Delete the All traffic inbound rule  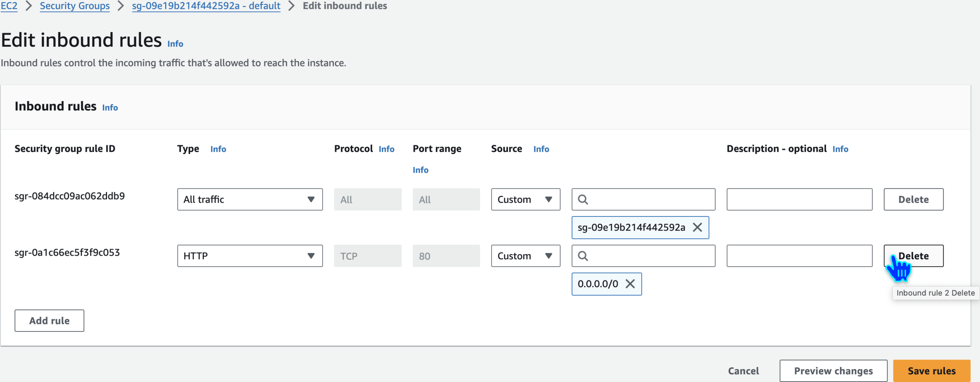(x=913, y=200)
